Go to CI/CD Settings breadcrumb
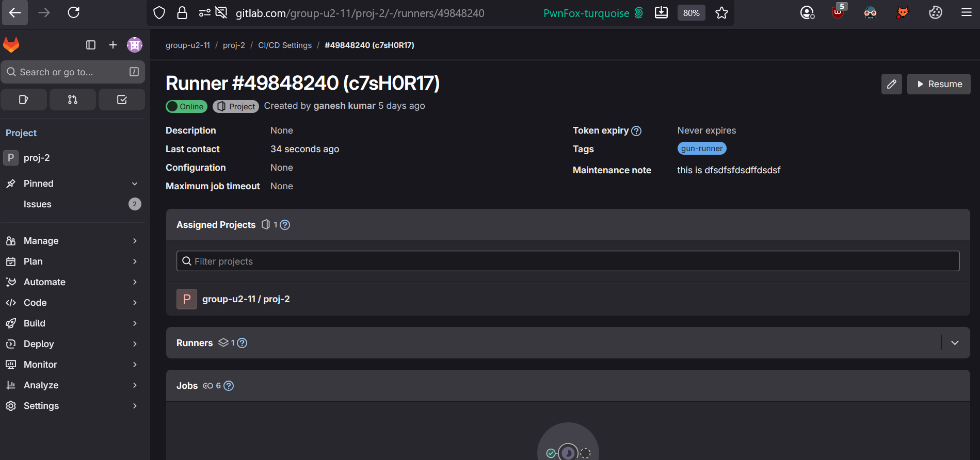980x460 pixels. (x=285, y=45)
